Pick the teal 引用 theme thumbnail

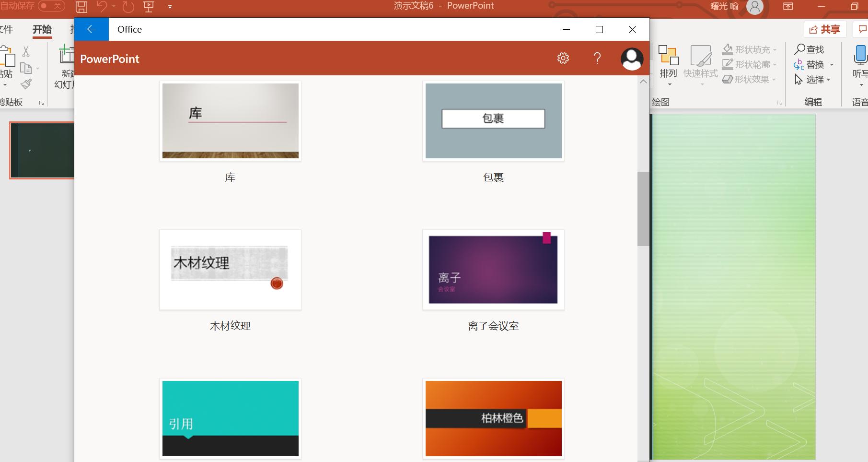231,418
